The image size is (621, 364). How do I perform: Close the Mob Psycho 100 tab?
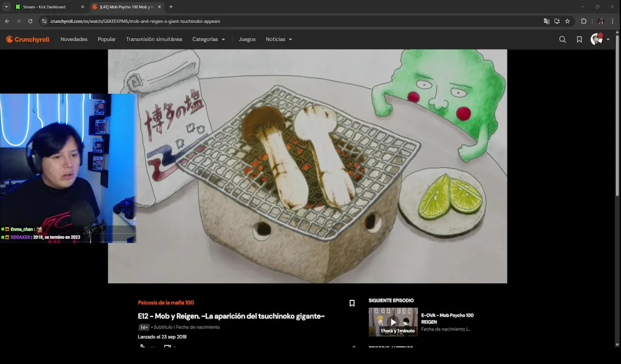(159, 7)
